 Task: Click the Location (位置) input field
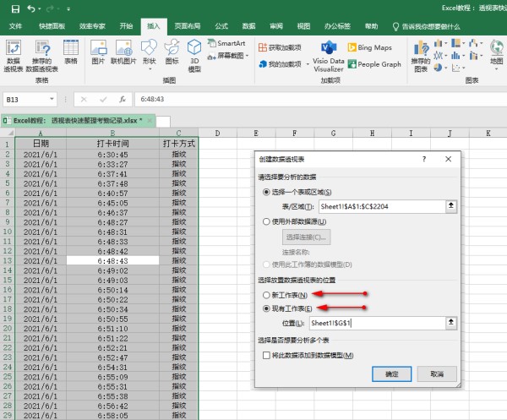[378, 323]
